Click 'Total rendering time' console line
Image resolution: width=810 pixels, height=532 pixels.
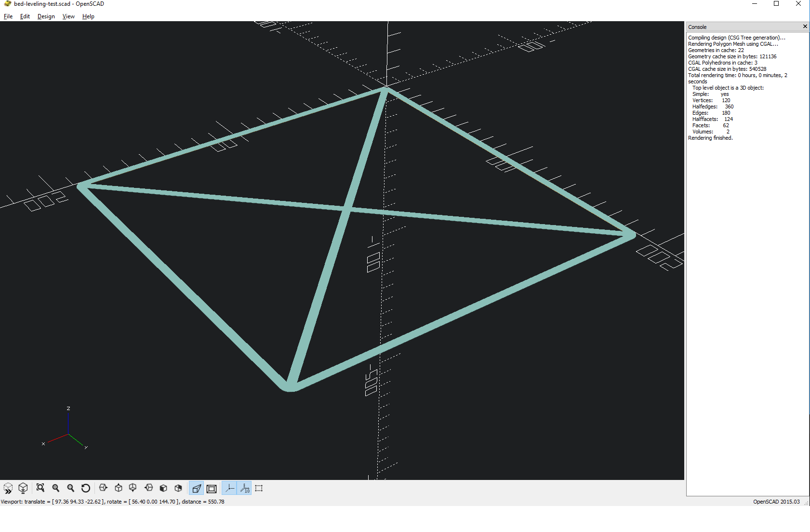(x=738, y=78)
